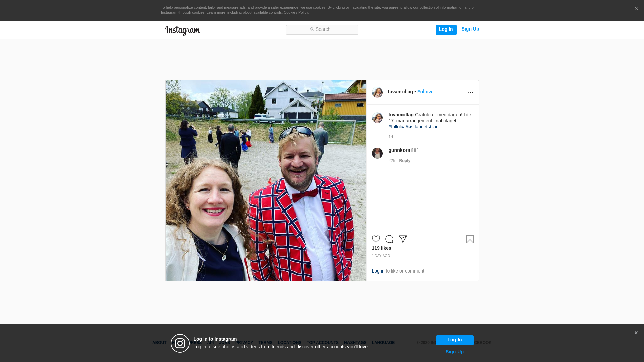644x362 pixels.
Task: Click the Instagram logo in header
Action: click(x=182, y=31)
